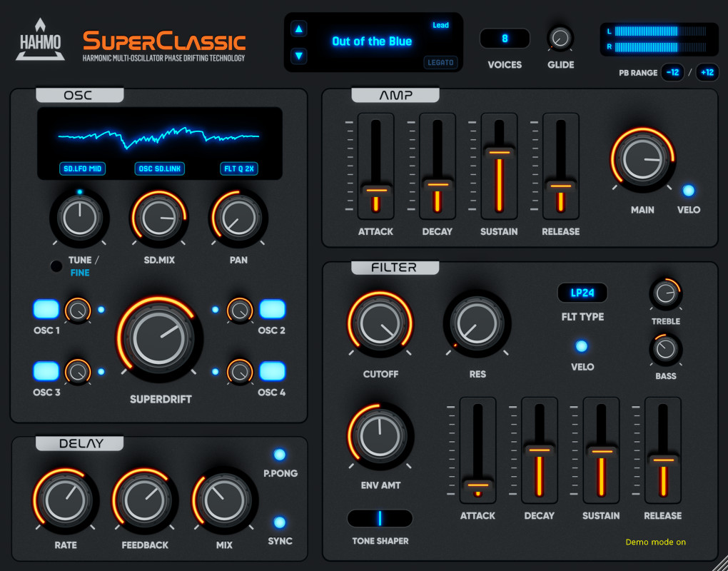Click the 'Demo mode on' text
This screenshot has height=571, width=728.
(x=656, y=542)
